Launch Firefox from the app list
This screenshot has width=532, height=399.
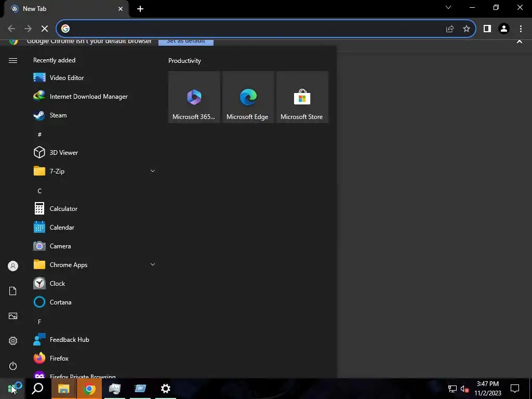[94, 358]
